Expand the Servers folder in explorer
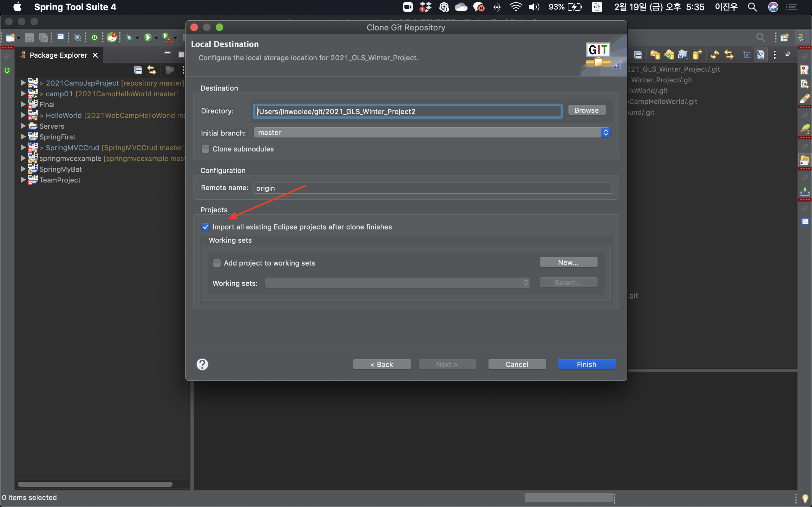 click(23, 126)
